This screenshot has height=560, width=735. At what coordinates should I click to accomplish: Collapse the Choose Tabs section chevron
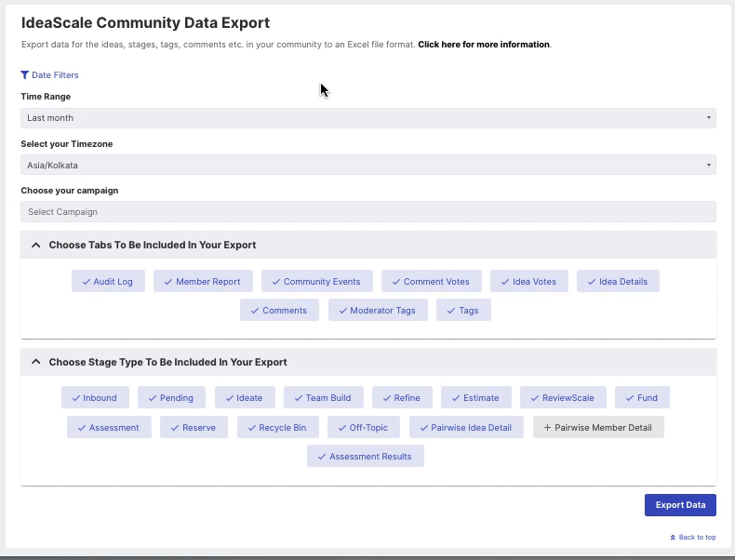pyautogui.click(x=35, y=245)
